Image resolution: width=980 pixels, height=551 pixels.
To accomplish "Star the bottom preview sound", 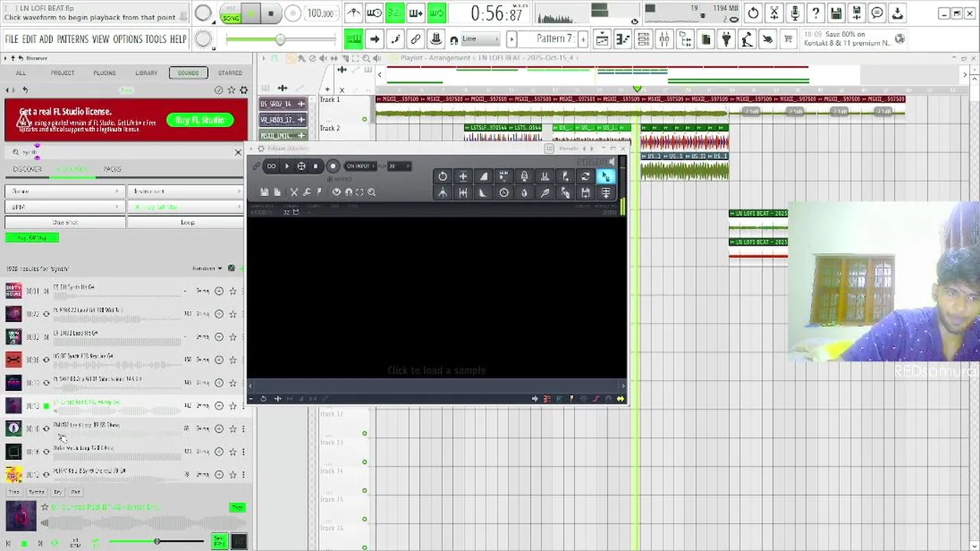I will pos(44,507).
